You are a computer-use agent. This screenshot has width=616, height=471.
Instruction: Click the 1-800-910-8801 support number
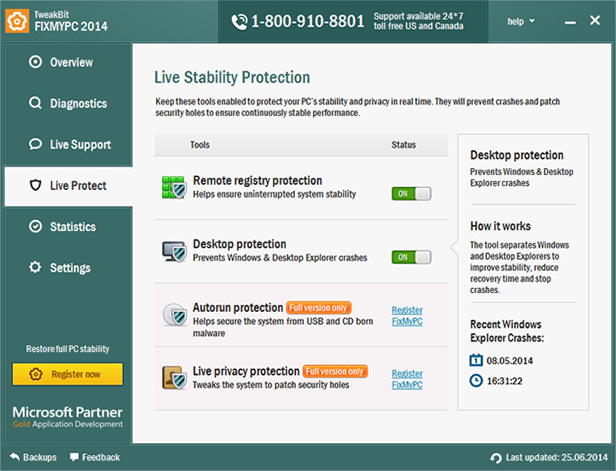(308, 21)
